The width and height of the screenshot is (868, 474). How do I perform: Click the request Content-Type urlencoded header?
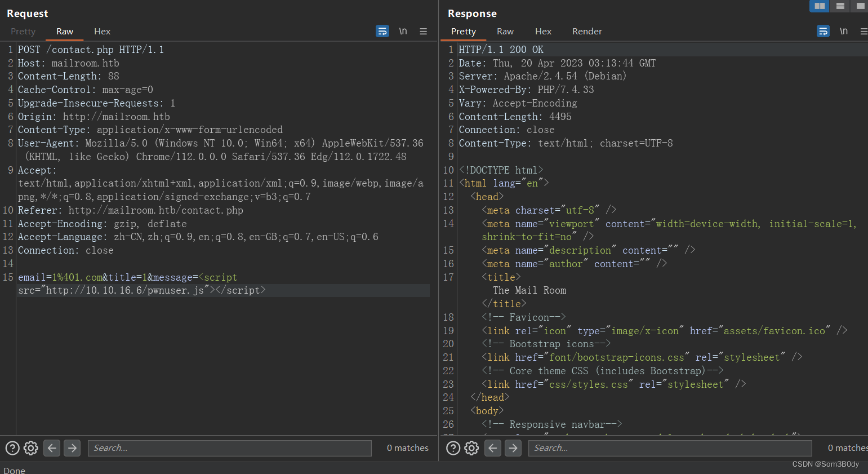(x=150, y=130)
